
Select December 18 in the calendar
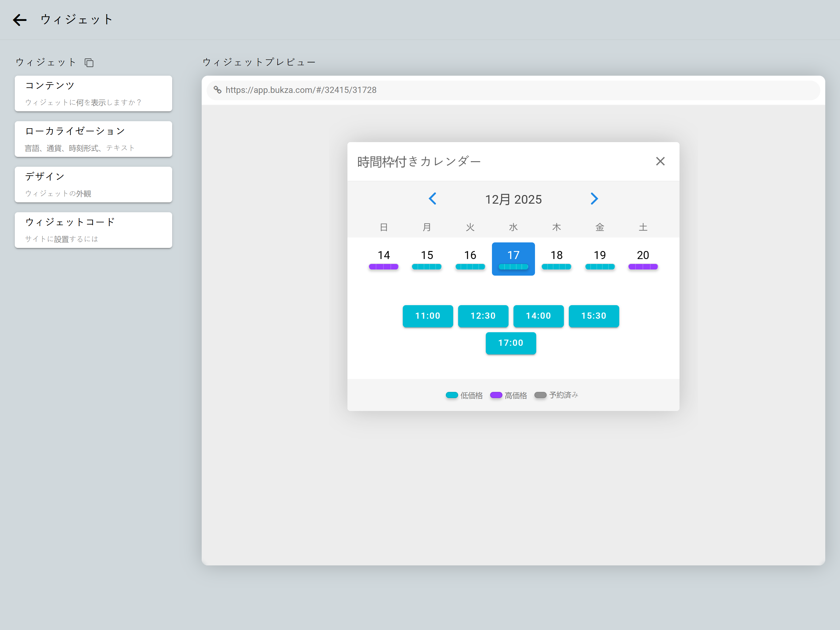556,259
